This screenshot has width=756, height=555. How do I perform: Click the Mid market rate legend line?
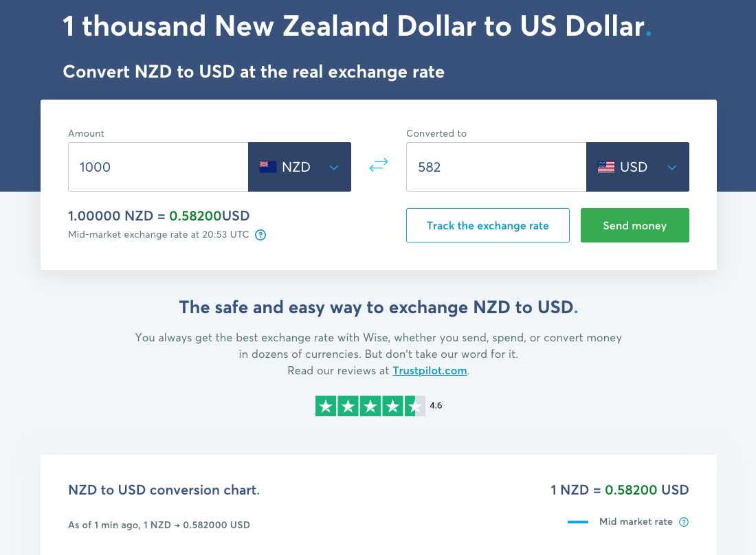(x=578, y=521)
